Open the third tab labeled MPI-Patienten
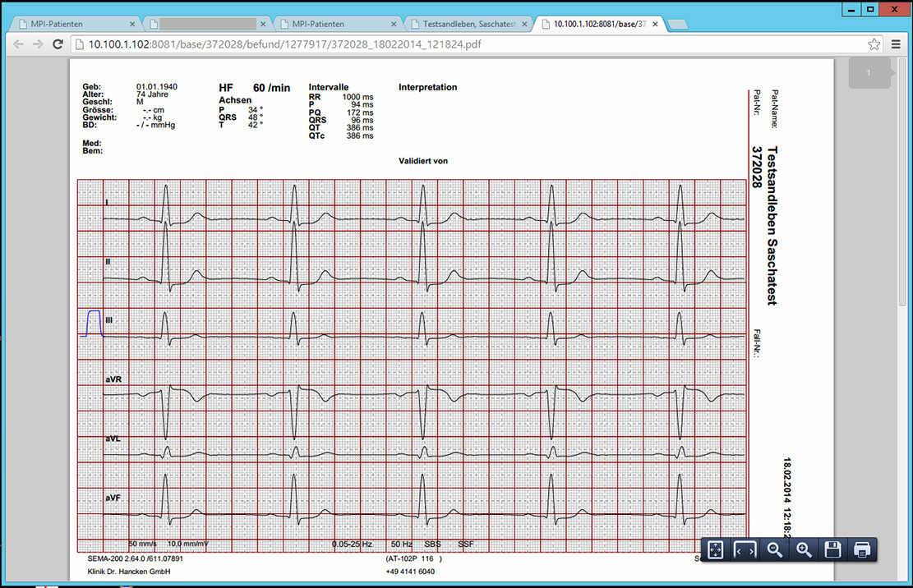The image size is (913, 588). point(333,25)
